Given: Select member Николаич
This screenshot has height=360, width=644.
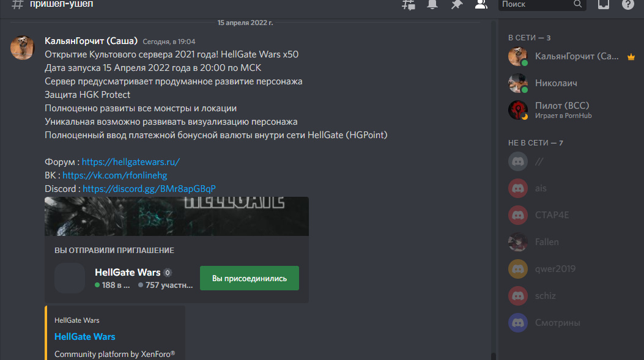Looking at the screenshot, I should click(571, 83).
